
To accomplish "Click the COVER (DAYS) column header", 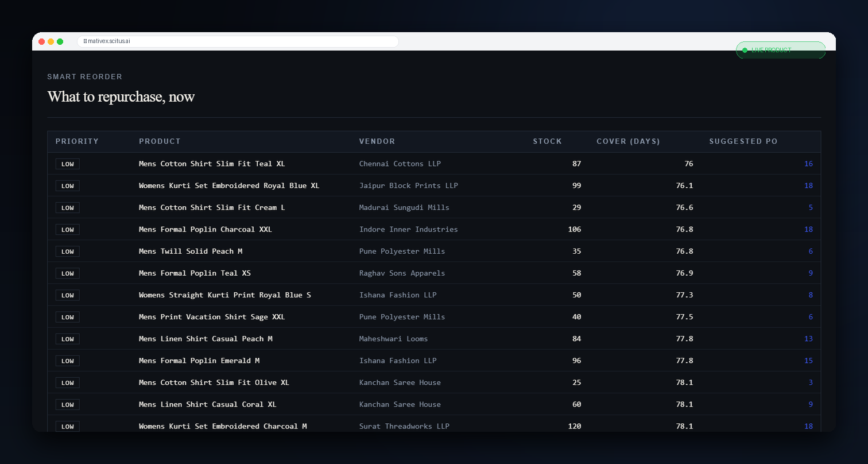I will pyautogui.click(x=628, y=141).
